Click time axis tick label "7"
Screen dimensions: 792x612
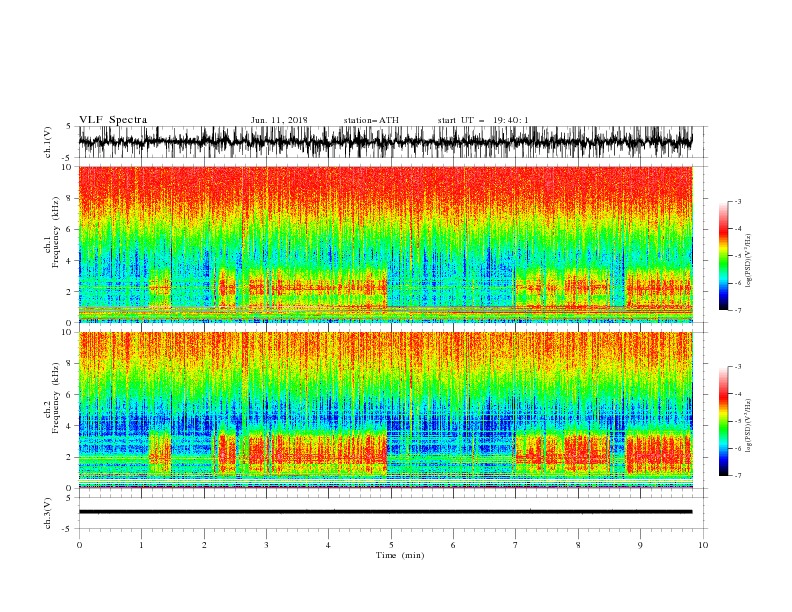tap(515, 545)
